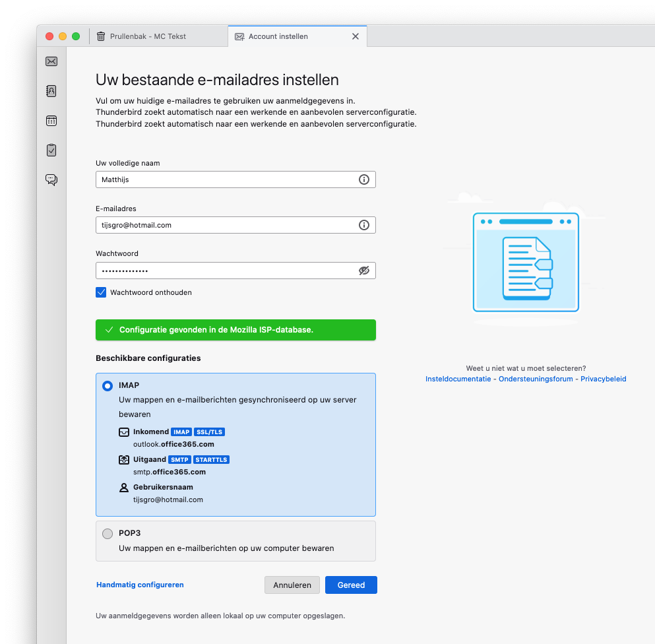Click the Gereed button
Viewport: 655px width, 644px height.
pyautogui.click(x=351, y=585)
